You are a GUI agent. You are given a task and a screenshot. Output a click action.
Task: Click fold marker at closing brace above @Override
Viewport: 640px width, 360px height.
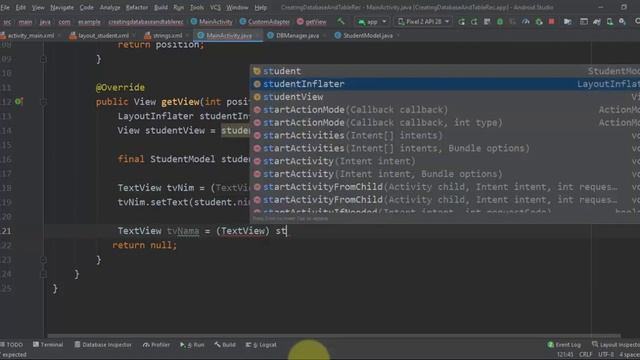coord(43,59)
